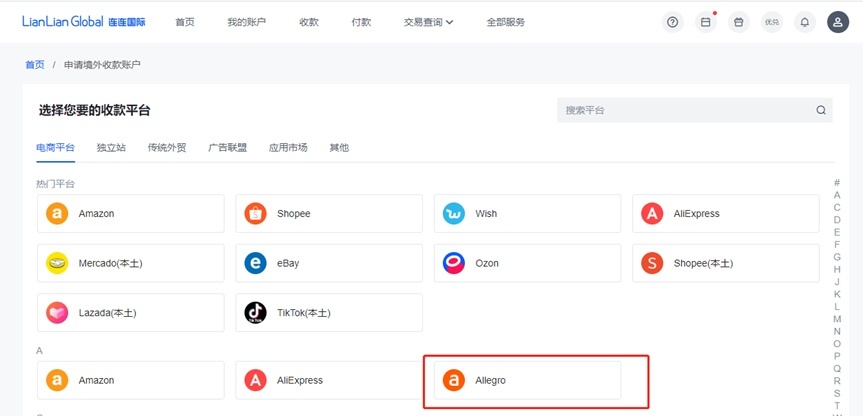Switch to the 传统外贸 tab
This screenshot has height=416, width=863.
167,147
